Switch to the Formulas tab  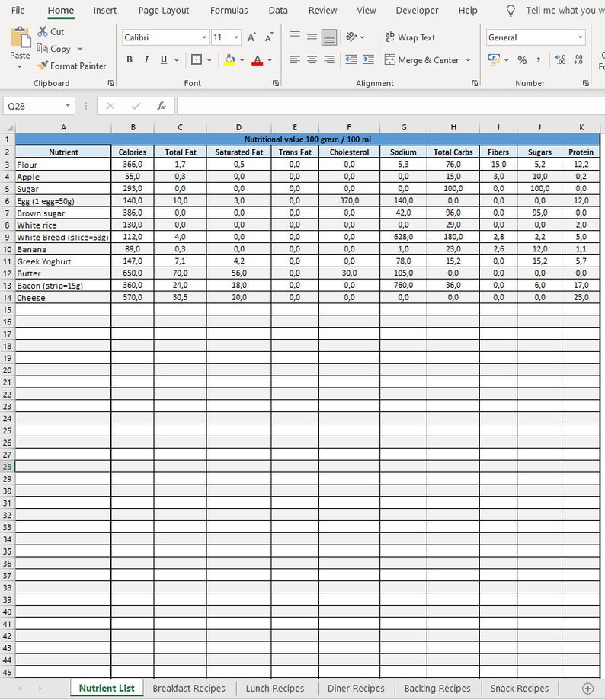tap(229, 10)
